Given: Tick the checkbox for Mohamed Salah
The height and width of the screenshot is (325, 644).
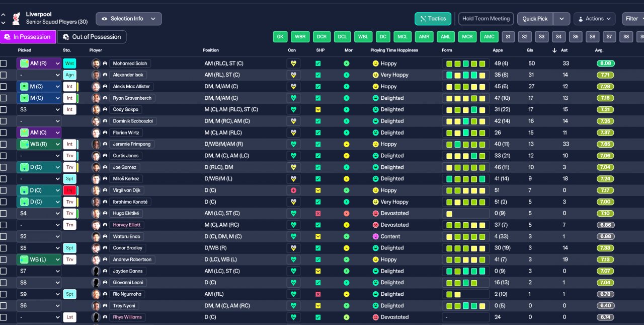Looking at the screenshot, I should point(4,63).
